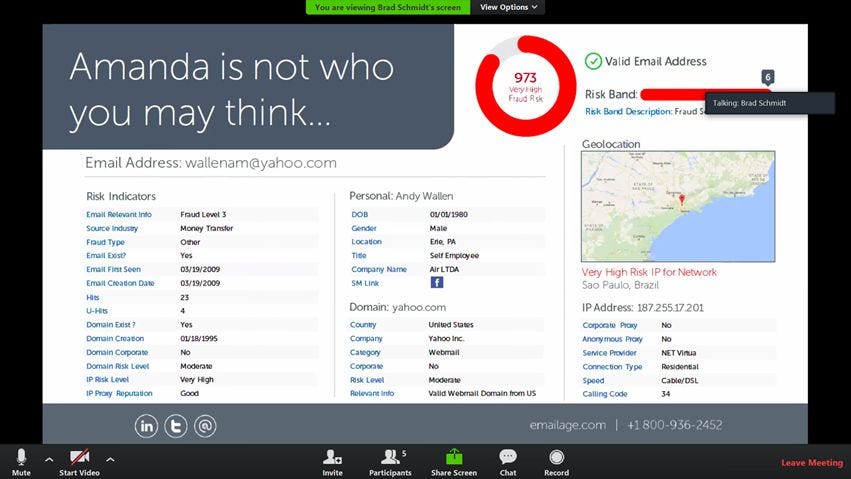Click the 'Source Industry' label

[112, 228]
